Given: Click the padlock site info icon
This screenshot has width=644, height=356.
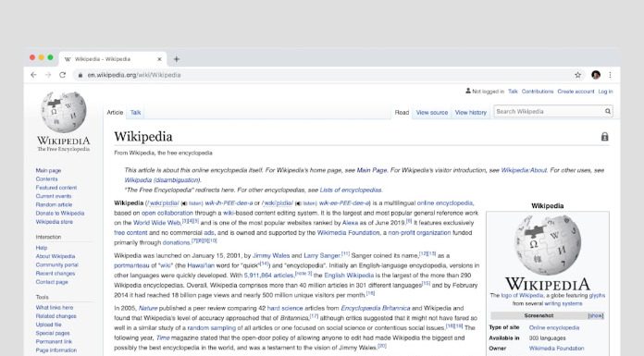Looking at the screenshot, I should tap(80, 75).
